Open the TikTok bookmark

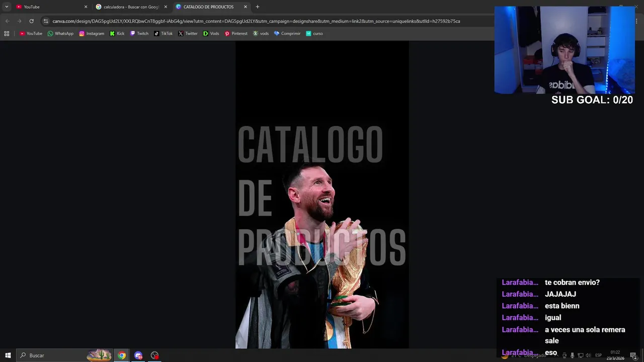163,33
